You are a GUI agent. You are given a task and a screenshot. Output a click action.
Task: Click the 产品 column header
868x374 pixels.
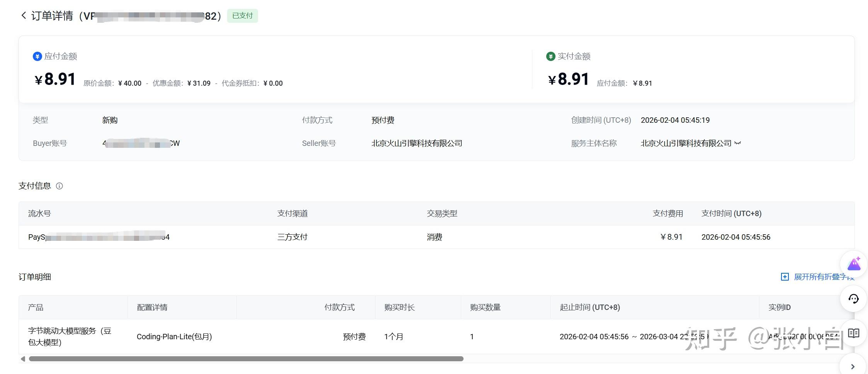click(x=36, y=307)
